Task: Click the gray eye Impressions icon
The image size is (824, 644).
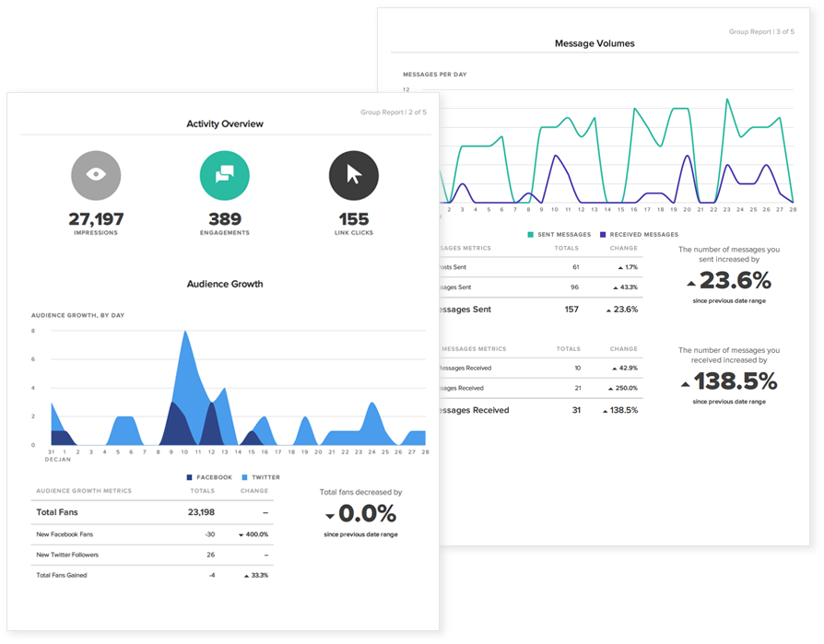Action: [96, 175]
